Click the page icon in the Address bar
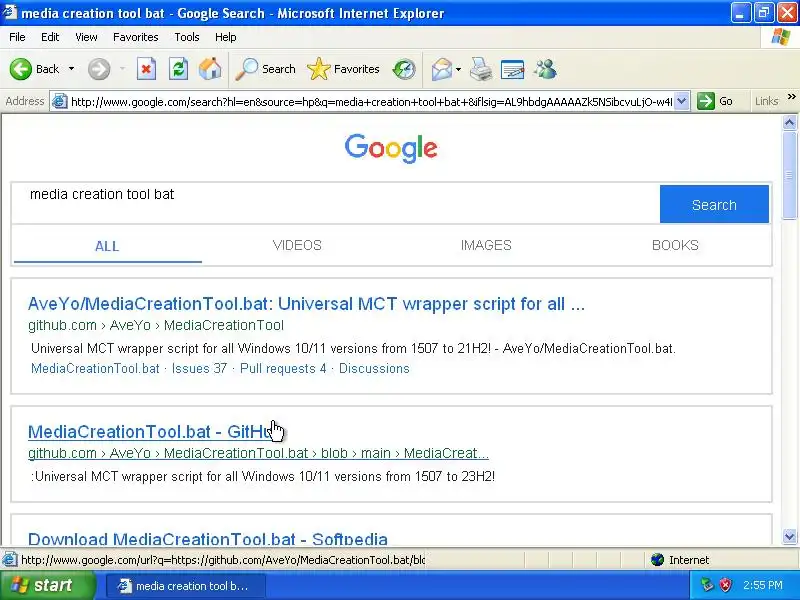The width and height of the screenshot is (800, 600). point(60,102)
